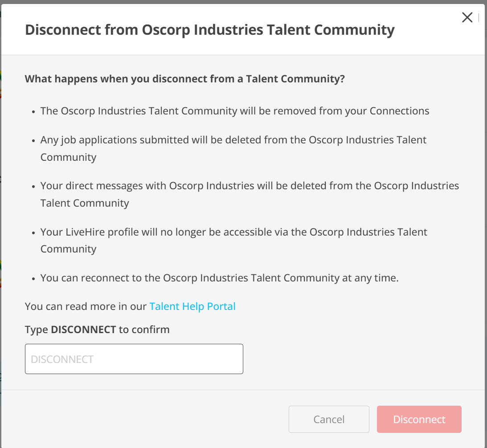
Task: Click the bullet dot before 'Any job applications'
Action: coord(34,141)
